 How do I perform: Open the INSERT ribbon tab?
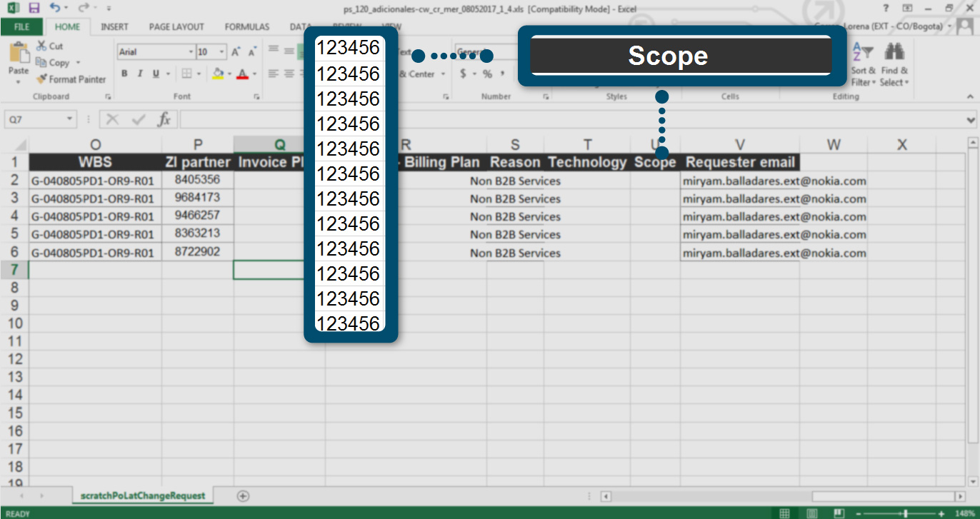[114, 27]
